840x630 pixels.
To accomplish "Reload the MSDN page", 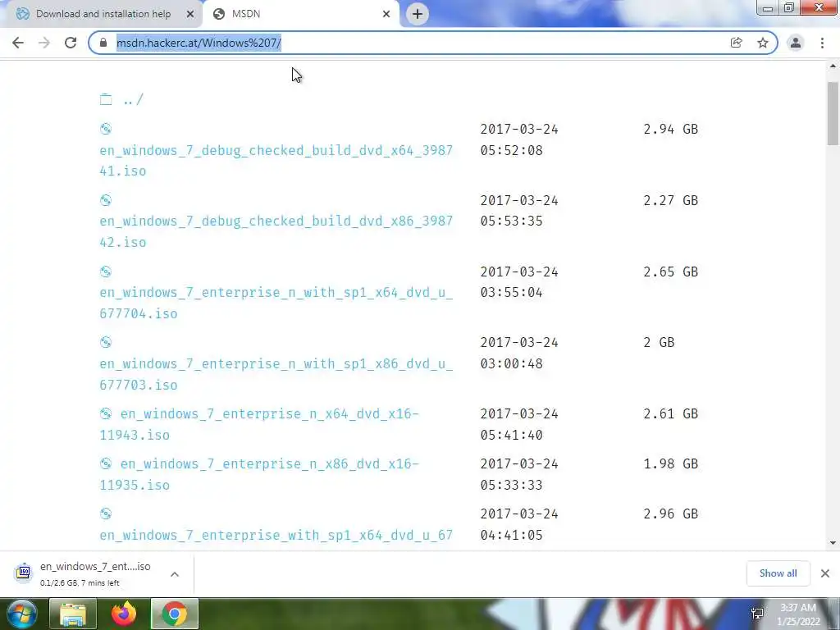I will [71, 43].
